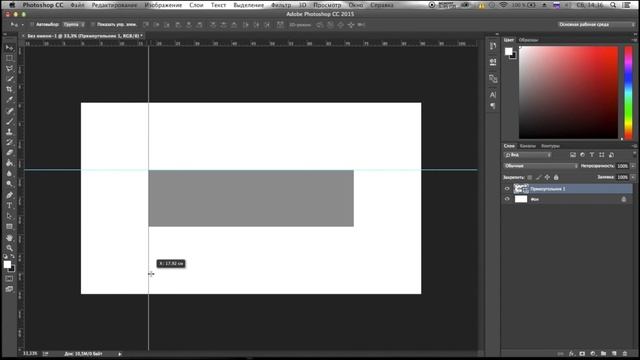Toggle show transform controls checkbox
640x360 pixels.
point(93,24)
